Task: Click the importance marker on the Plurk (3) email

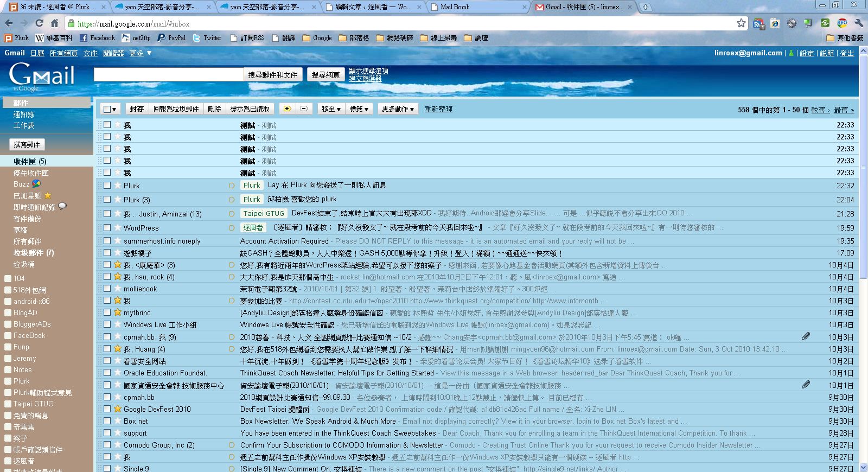Action: pyautogui.click(x=232, y=200)
